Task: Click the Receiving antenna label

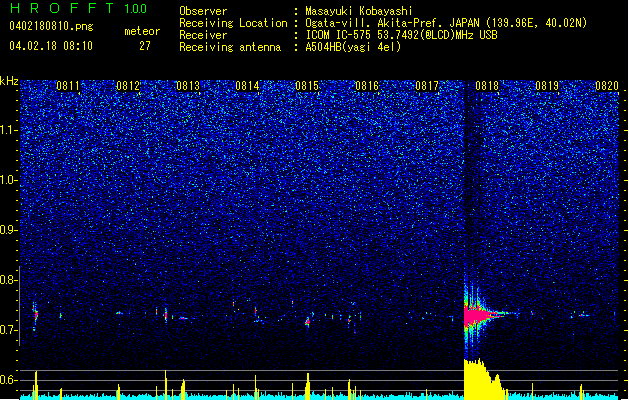Action: [x=230, y=47]
